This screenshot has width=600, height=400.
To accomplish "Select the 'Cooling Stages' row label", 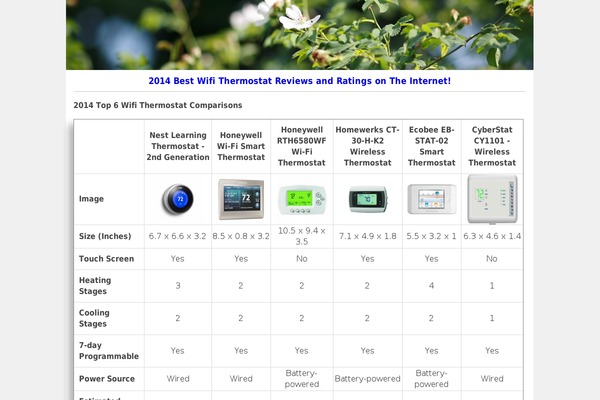I will (x=95, y=318).
